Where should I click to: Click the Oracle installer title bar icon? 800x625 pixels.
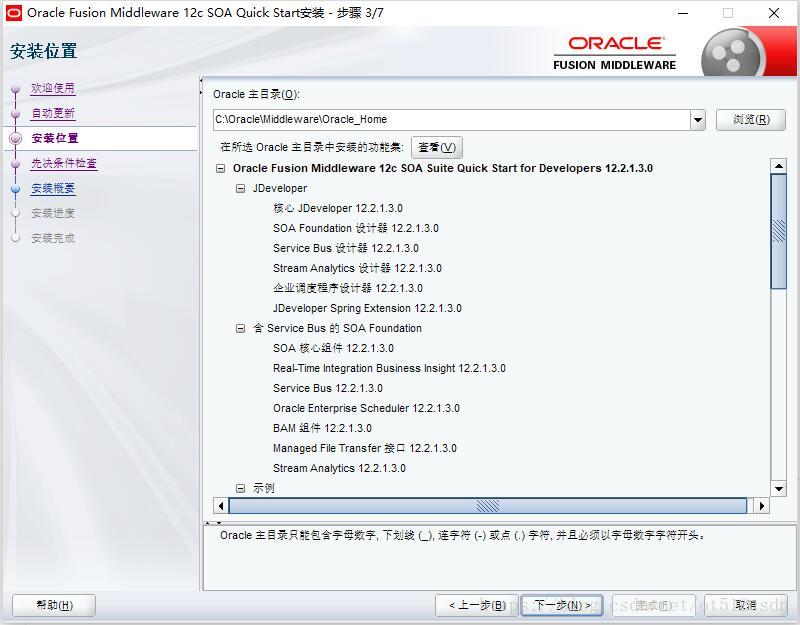click(13, 13)
